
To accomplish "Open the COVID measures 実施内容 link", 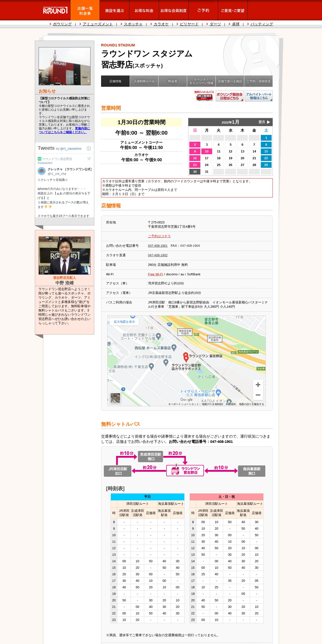I will 64,130.
